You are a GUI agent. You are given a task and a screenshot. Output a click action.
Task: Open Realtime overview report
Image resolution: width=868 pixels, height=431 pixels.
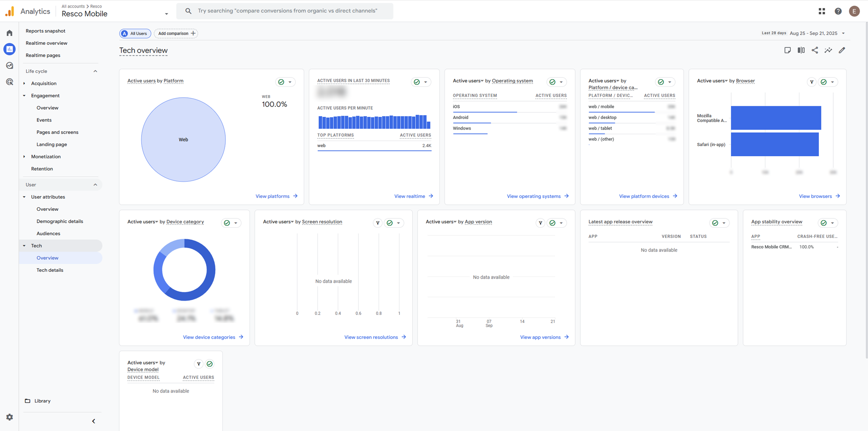click(46, 43)
